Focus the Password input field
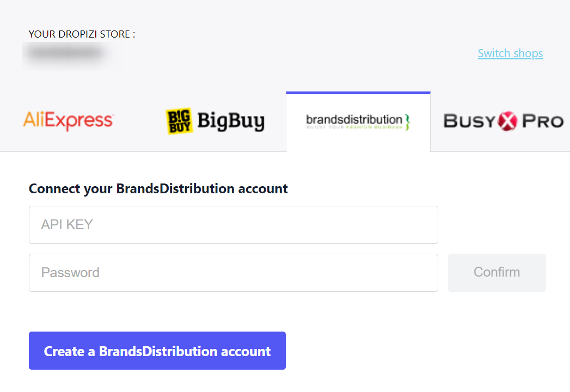Image resolution: width=570 pixels, height=392 pixels. click(x=234, y=273)
